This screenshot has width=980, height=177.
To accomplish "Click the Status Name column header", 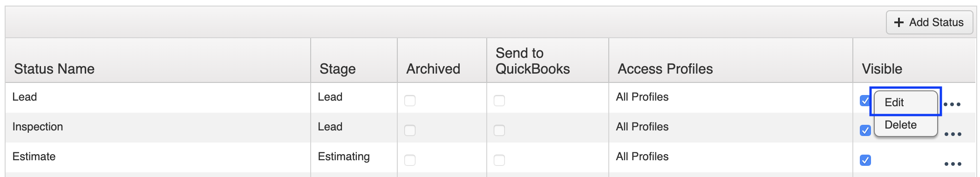I will click(54, 69).
